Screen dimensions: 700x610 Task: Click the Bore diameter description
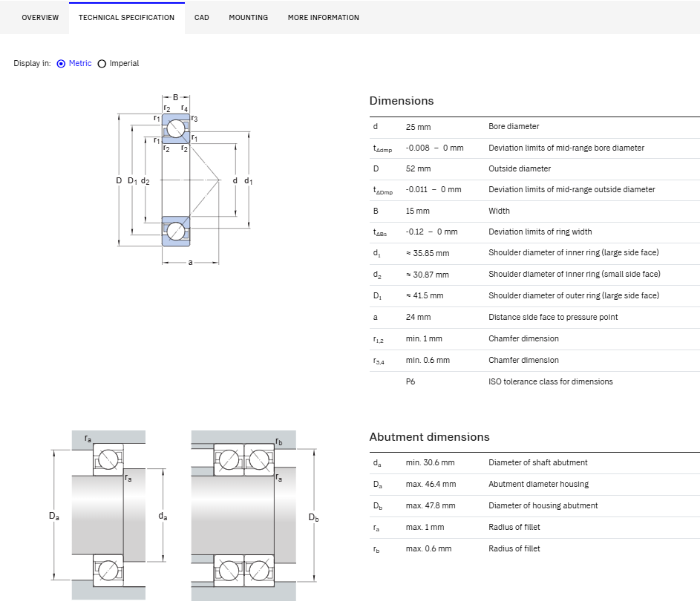click(514, 126)
